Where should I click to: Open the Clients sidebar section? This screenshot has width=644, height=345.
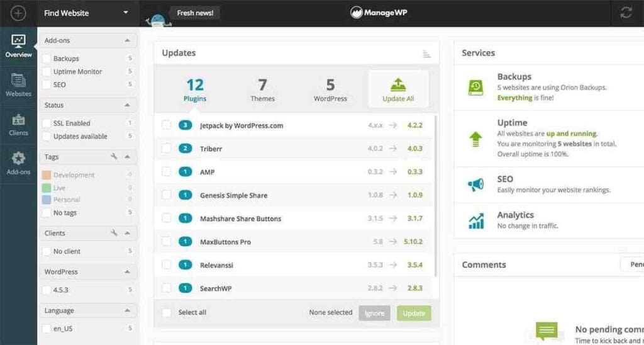[x=18, y=125]
